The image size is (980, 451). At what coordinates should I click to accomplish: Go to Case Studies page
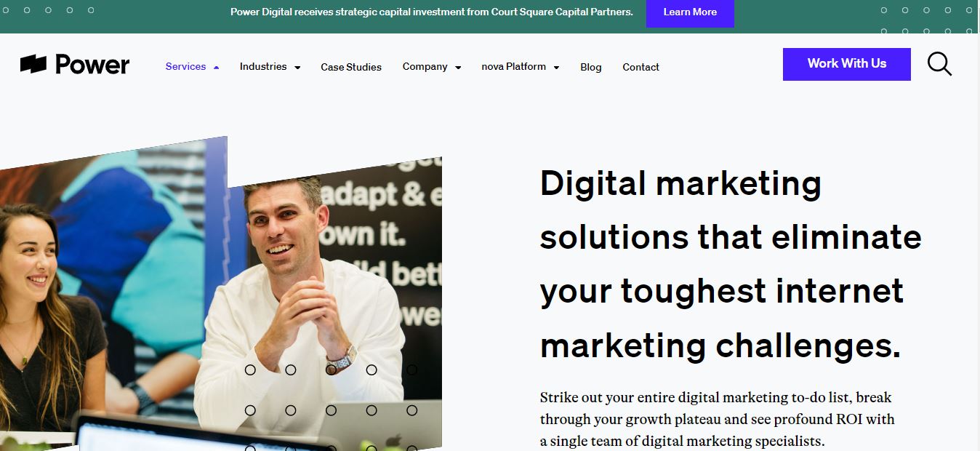click(351, 67)
